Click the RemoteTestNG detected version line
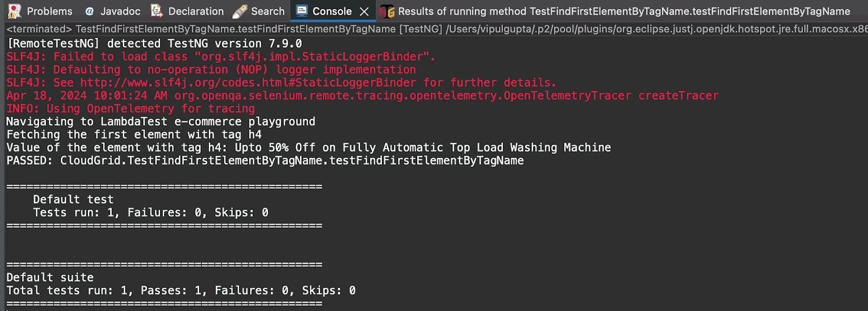The height and width of the screenshot is (311, 868). coord(154,44)
